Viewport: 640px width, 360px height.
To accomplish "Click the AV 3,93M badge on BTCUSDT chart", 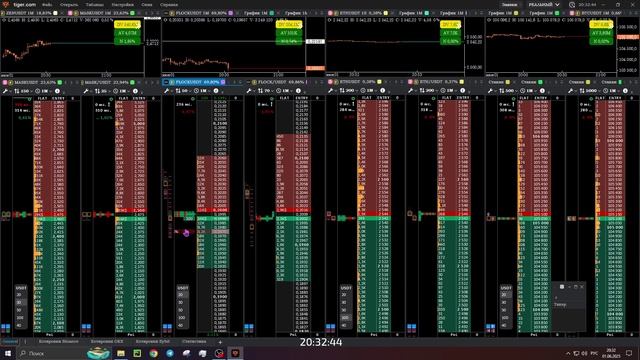I will (x=601, y=33).
